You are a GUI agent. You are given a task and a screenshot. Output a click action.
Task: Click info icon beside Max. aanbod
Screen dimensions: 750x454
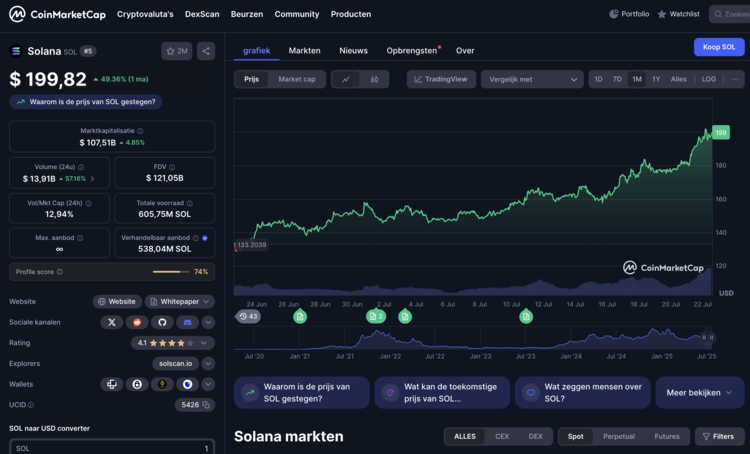point(80,238)
